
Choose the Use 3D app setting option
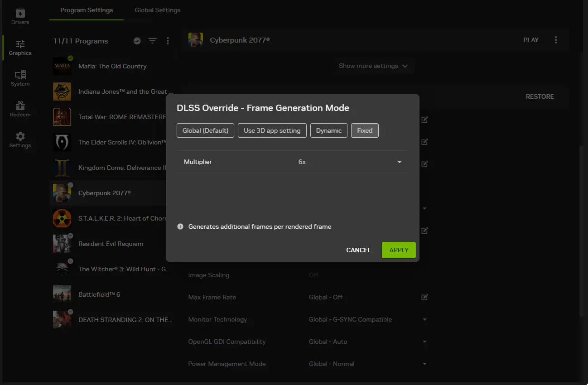click(272, 130)
